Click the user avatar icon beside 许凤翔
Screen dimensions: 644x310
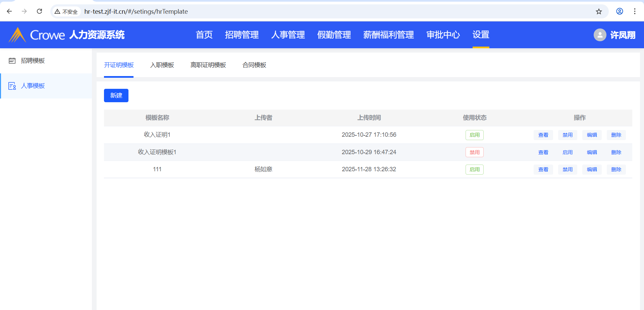tap(600, 35)
